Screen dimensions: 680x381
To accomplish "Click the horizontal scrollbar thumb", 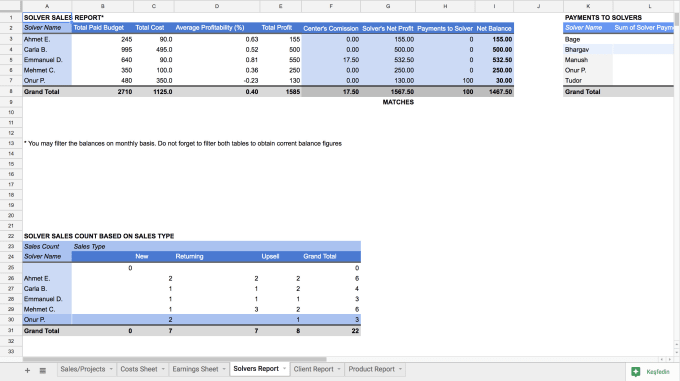I will point(174,359).
